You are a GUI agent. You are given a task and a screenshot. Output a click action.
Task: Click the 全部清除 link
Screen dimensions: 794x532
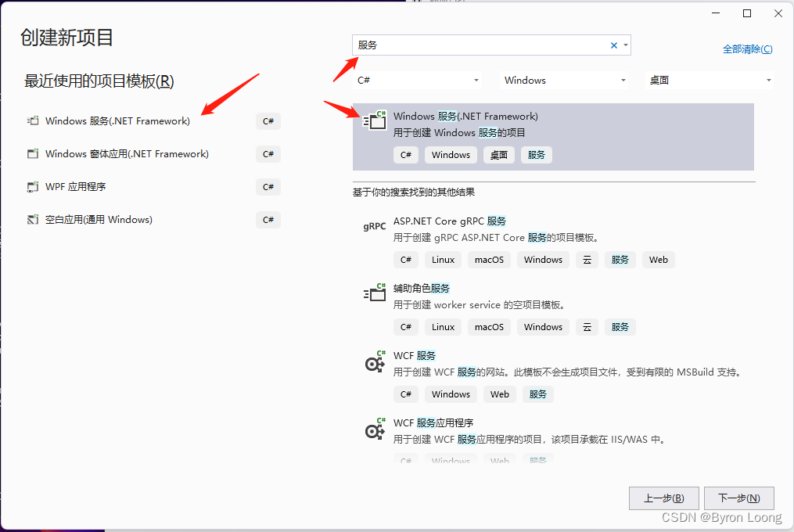tap(747, 49)
